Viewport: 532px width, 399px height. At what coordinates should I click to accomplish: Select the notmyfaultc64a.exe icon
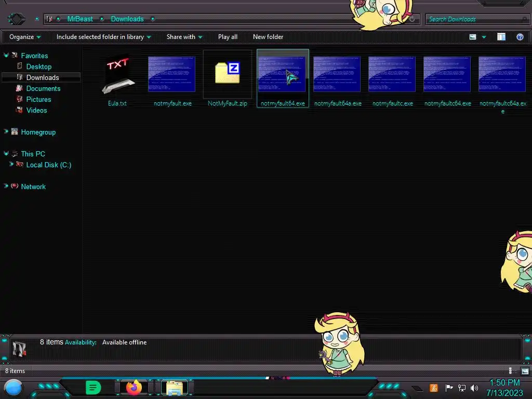coord(502,74)
